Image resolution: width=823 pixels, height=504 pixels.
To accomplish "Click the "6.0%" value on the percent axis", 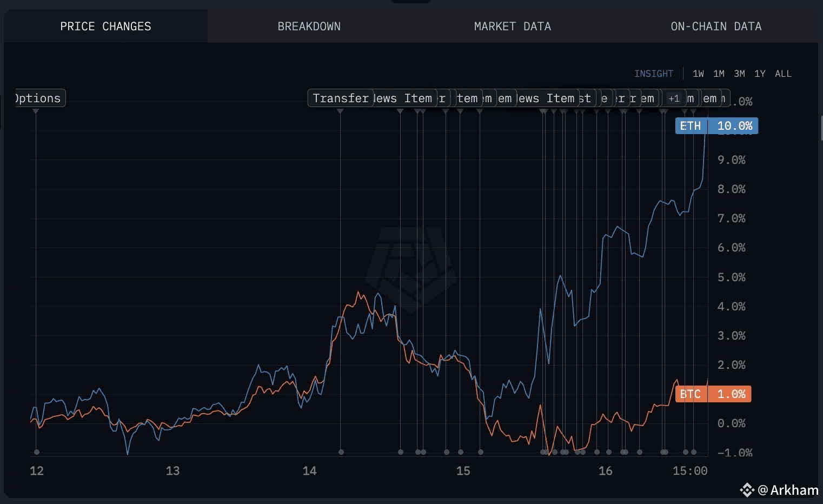I will click(732, 247).
